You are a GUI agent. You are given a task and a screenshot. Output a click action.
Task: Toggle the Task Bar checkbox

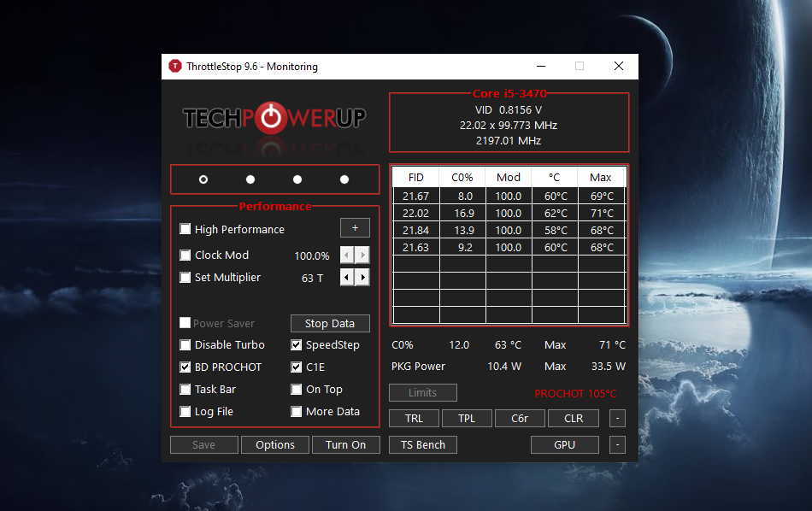(x=185, y=390)
